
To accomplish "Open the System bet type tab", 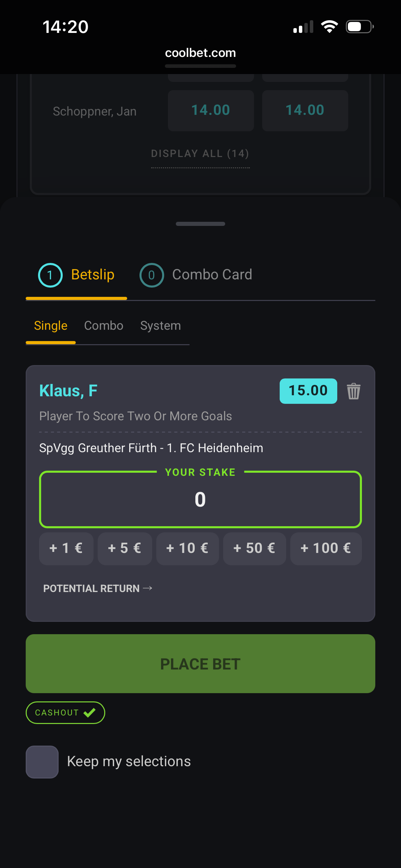I will (x=160, y=326).
